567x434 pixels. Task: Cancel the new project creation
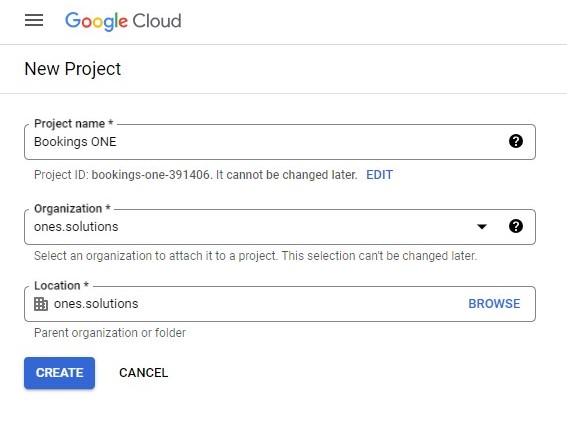[x=144, y=373]
